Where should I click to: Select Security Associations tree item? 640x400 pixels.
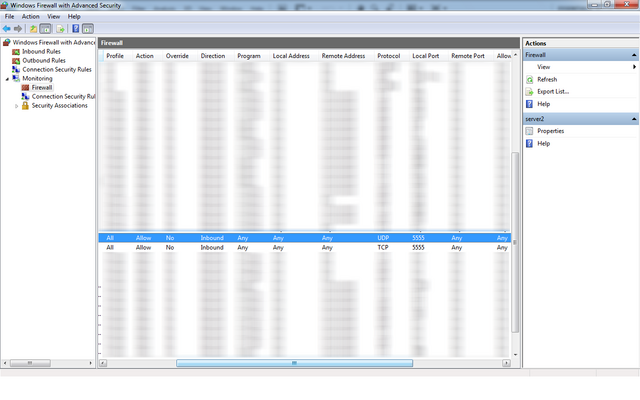(x=60, y=106)
